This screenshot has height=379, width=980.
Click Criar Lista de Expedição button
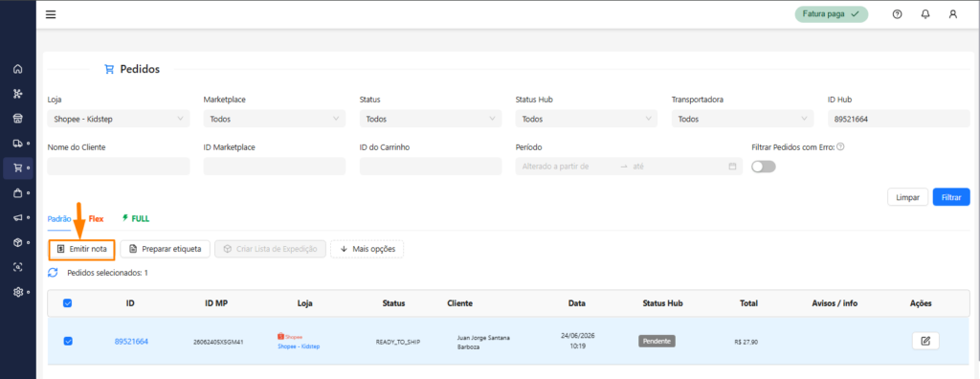(x=270, y=249)
